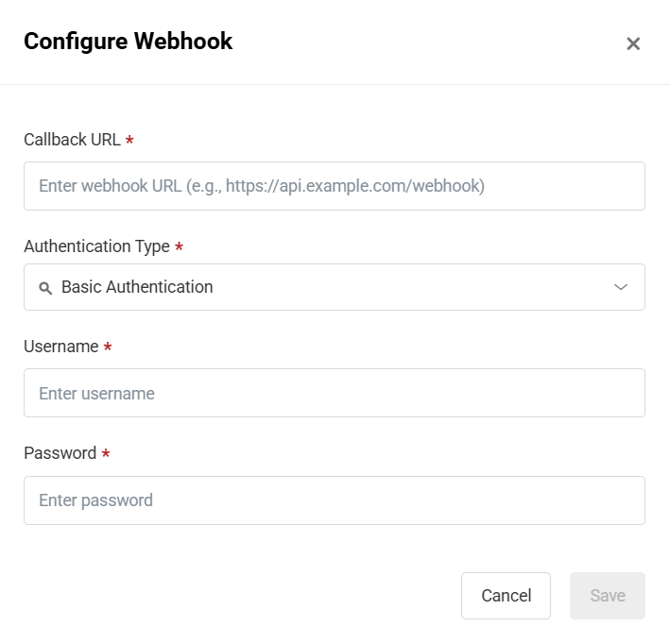Click the Password field label
This screenshot has height=644, width=670.
pyautogui.click(x=60, y=453)
